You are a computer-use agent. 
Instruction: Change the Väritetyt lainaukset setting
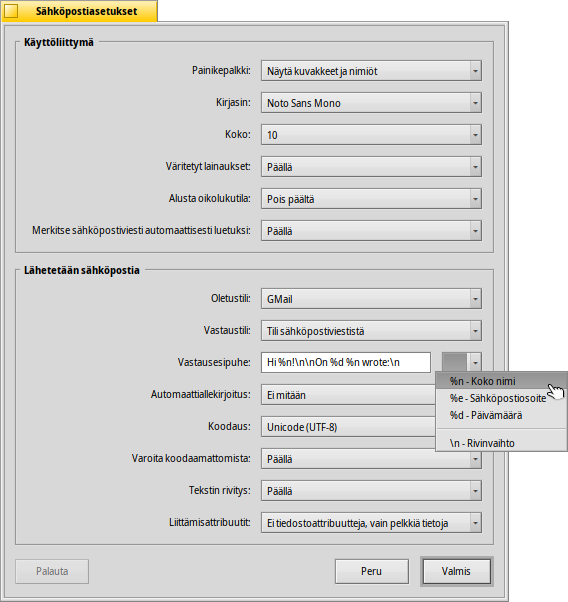click(x=371, y=167)
